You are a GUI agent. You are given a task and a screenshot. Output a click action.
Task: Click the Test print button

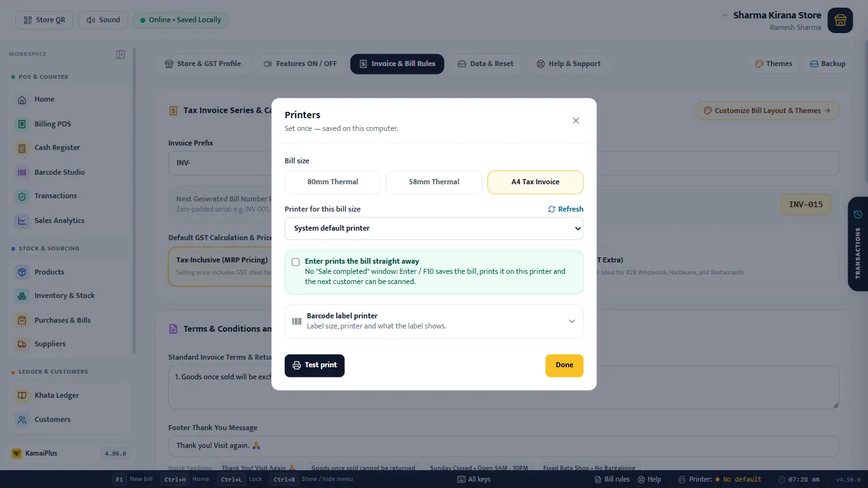pos(315,365)
